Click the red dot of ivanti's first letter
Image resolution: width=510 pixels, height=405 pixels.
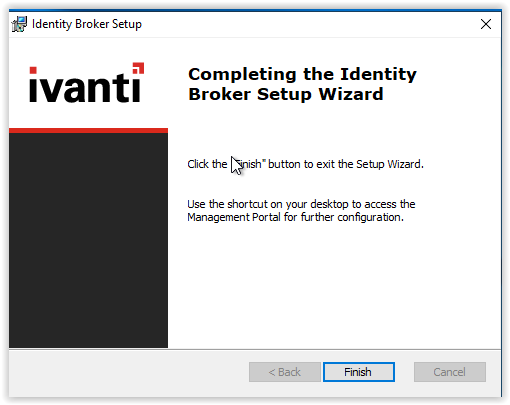33,70
